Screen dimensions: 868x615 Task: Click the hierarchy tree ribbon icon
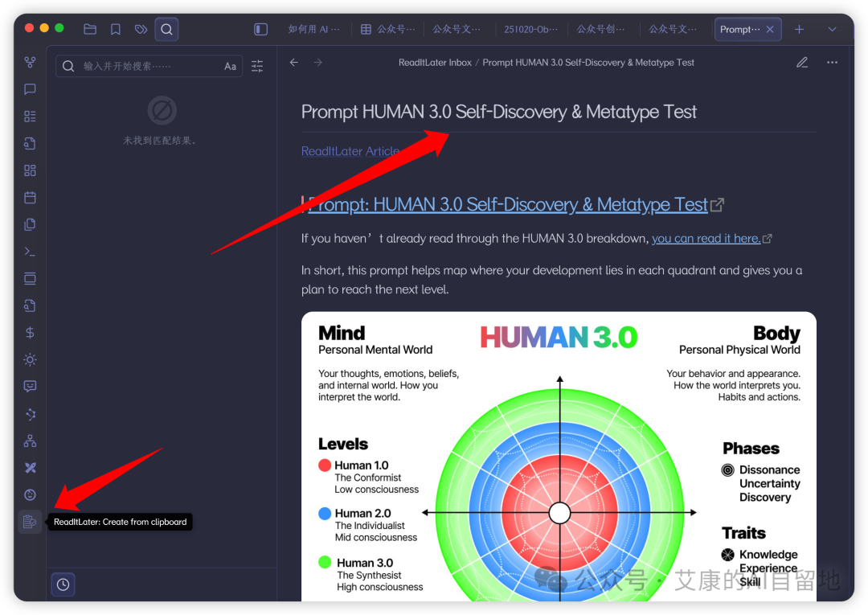click(x=30, y=441)
